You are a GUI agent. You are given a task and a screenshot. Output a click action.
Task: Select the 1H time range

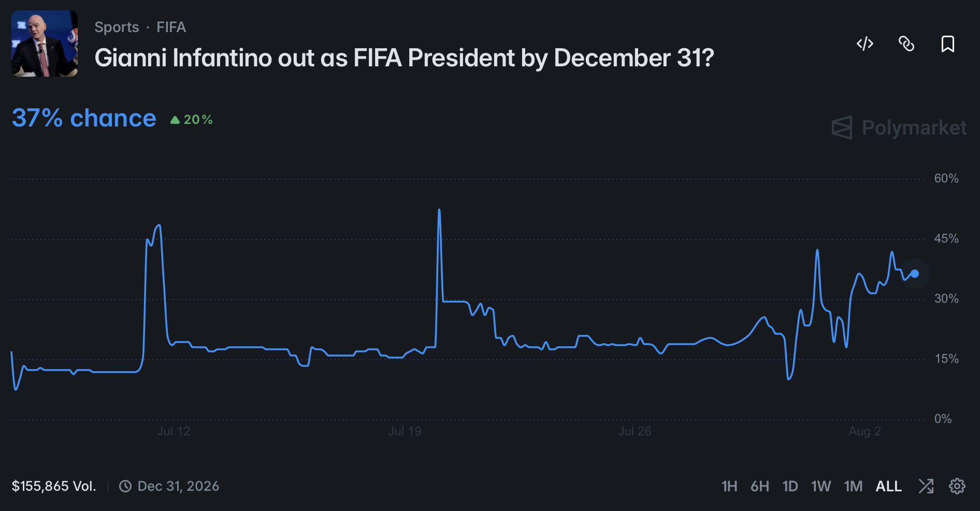click(x=729, y=486)
